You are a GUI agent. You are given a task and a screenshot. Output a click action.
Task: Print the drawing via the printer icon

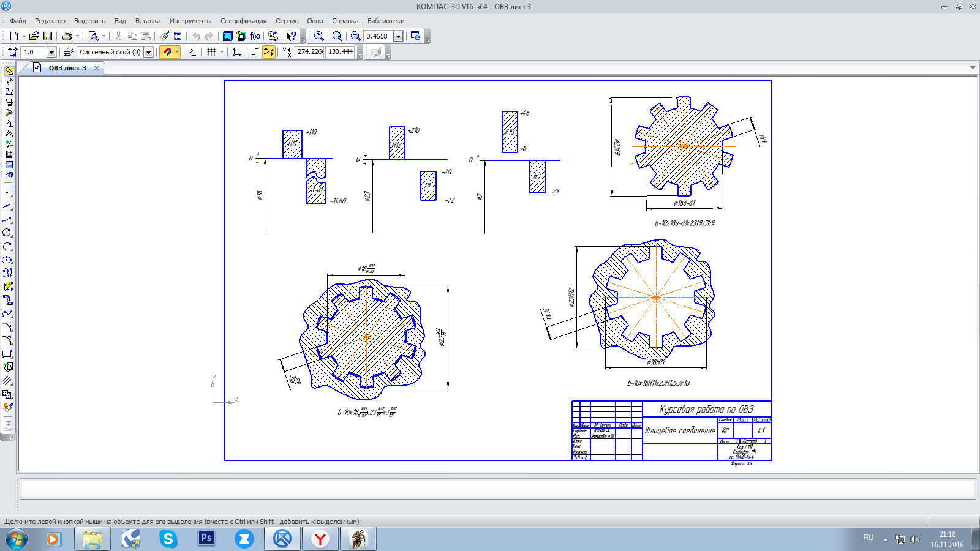(67, 36)
